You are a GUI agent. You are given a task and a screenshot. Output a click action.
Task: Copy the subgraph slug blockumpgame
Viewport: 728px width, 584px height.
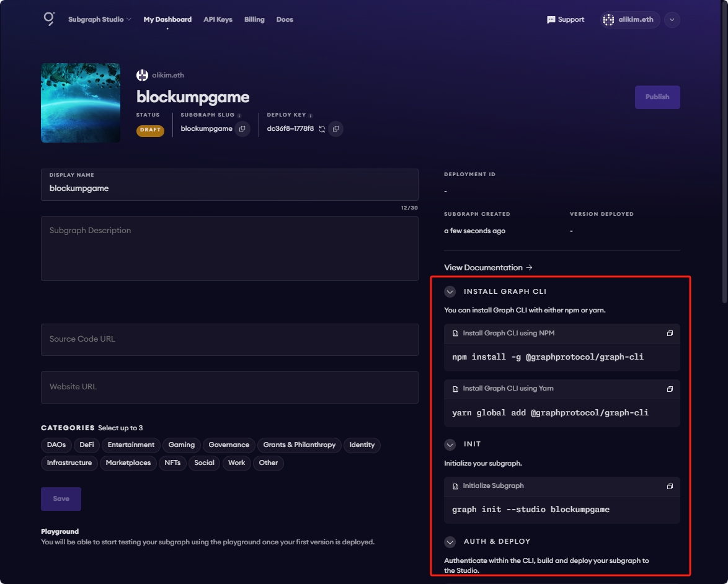pos(242,129)
